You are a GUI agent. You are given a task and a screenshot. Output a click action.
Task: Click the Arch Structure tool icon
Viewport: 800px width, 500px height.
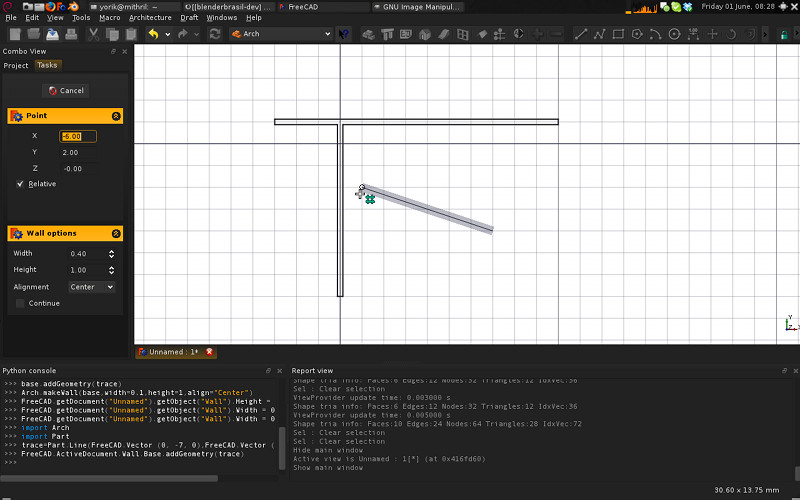coord(387,34)
